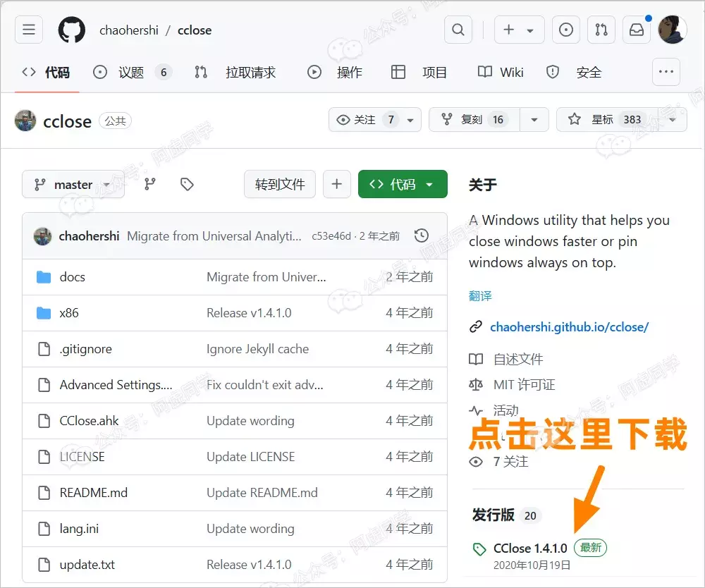Open the update.txt file
This screenshot has height=588, width=705.
pos(87,565)
